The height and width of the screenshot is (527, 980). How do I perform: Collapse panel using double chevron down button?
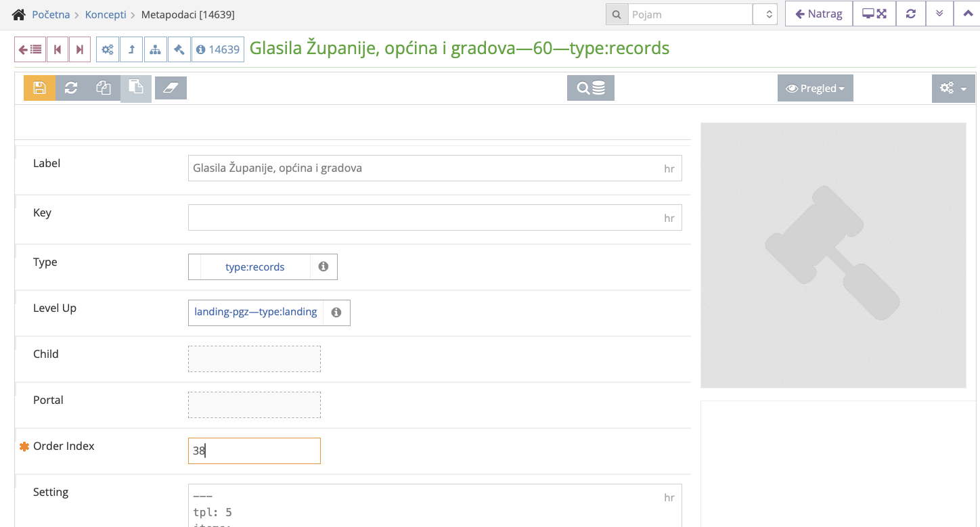point(939,14)
